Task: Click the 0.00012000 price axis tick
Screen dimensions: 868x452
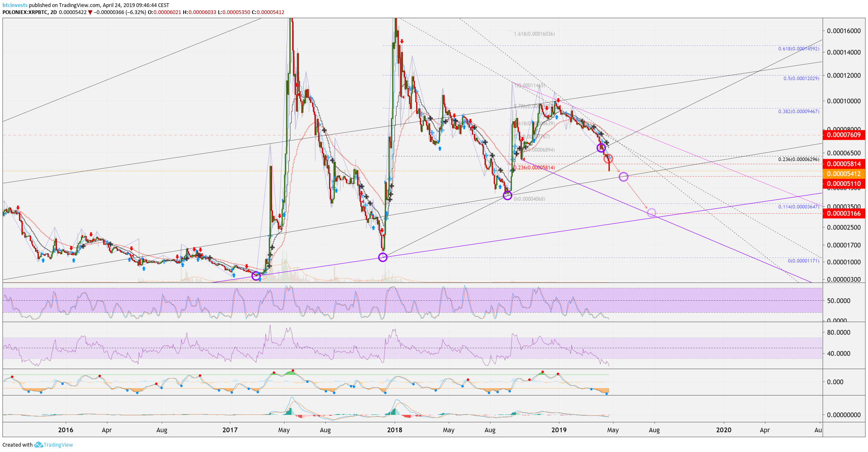Action: point(844,75)
